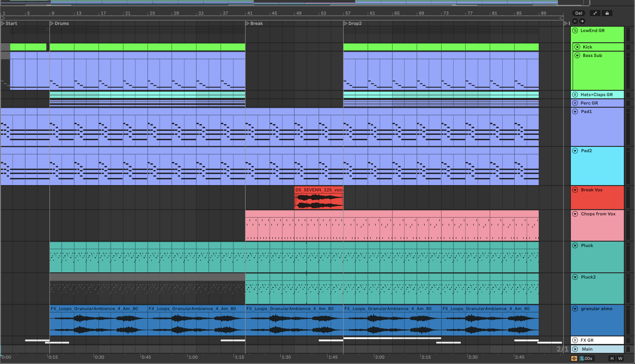Toggle the LowEnd GR group fold button
Screen dimensions: 635x364
[575, 30]
